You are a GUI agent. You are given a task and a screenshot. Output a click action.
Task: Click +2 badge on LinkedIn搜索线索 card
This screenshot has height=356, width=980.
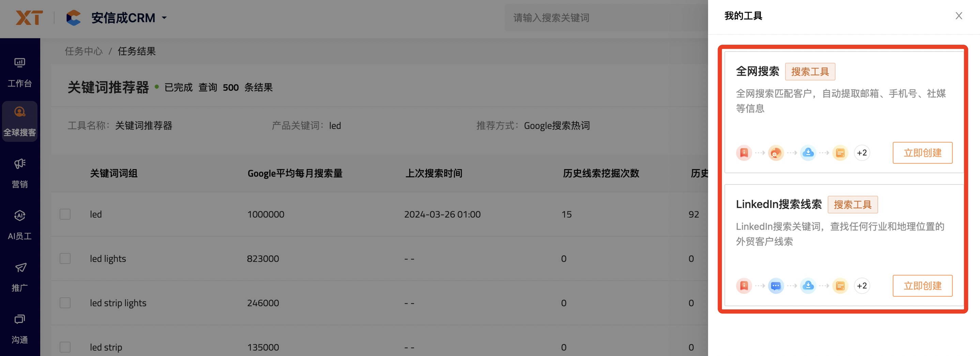tap(862, 285)
